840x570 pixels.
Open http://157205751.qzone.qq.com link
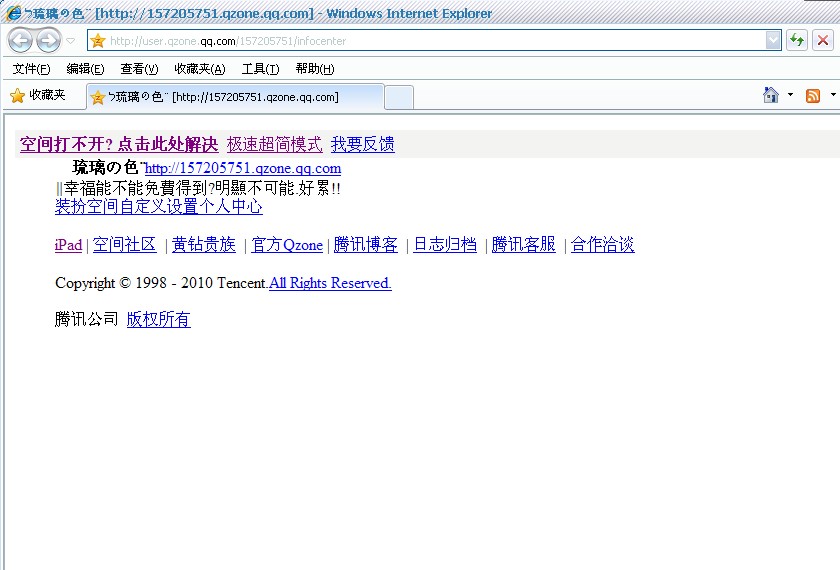tap(243, 168)
